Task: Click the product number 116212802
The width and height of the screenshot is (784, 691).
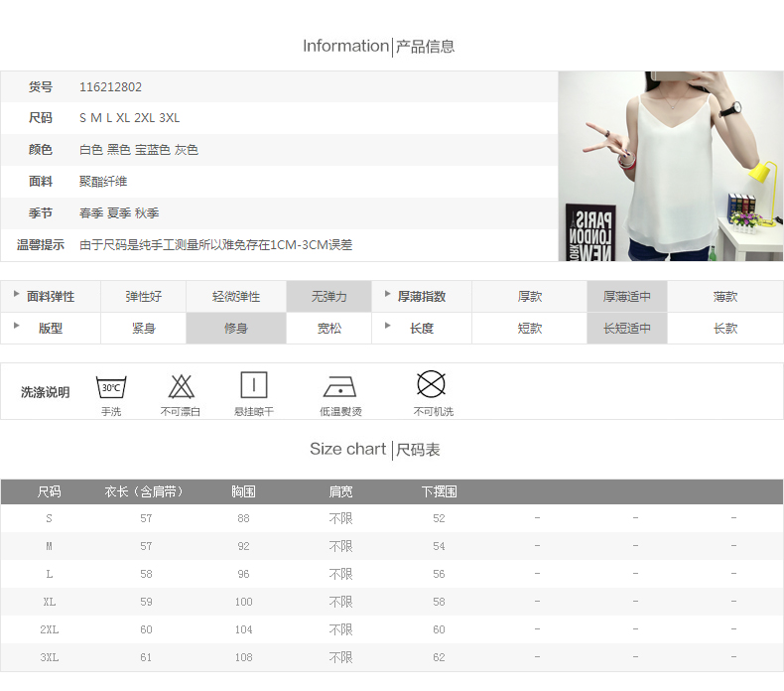Action: point(110,87)
